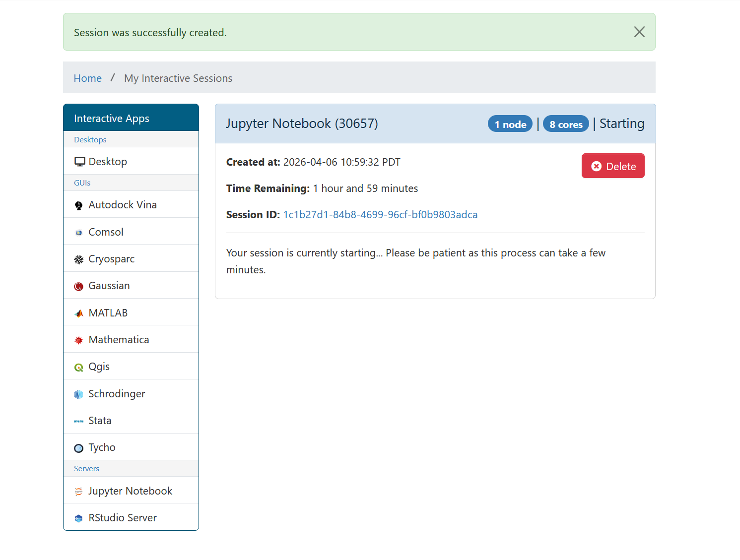Click the Starting status text
740x560 pixels.
622,124
